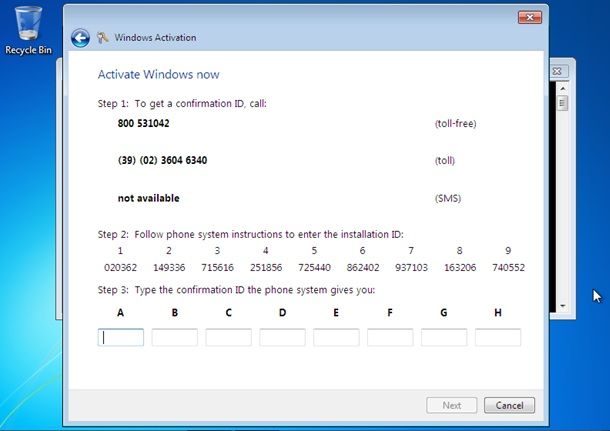This screenshot has width=610, height=431.
Task: Click installation ID group 251856
Action: click(x=266, y=268)
